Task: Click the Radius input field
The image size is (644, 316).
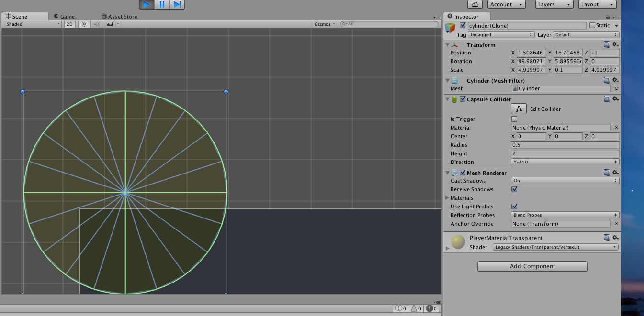Action: point(565,145)
